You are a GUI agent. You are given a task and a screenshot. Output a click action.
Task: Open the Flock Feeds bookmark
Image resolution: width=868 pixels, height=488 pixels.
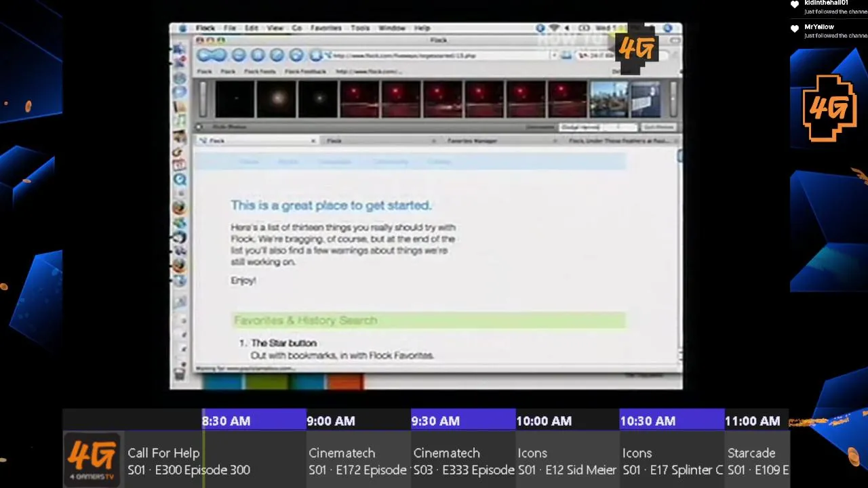[260, 71]
